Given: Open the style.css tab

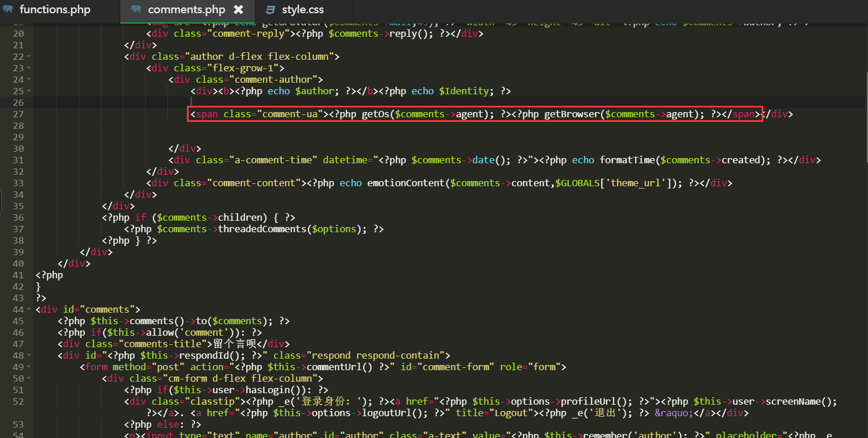Looking at the screenshot, I should tap(303, 10).
